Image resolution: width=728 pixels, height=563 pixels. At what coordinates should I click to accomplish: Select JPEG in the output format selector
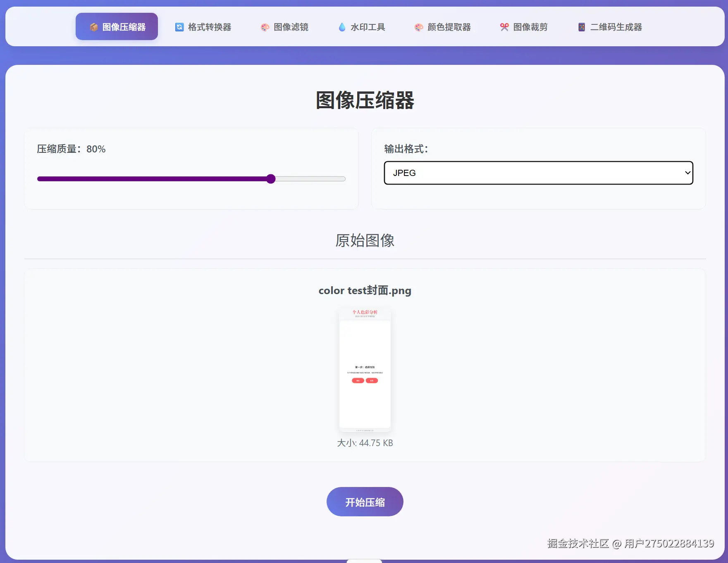click(x=538, y=173)
